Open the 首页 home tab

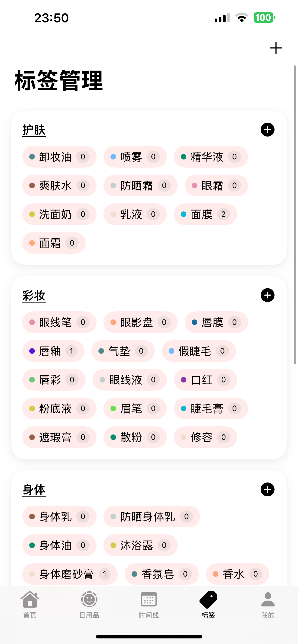click(30, 605)
